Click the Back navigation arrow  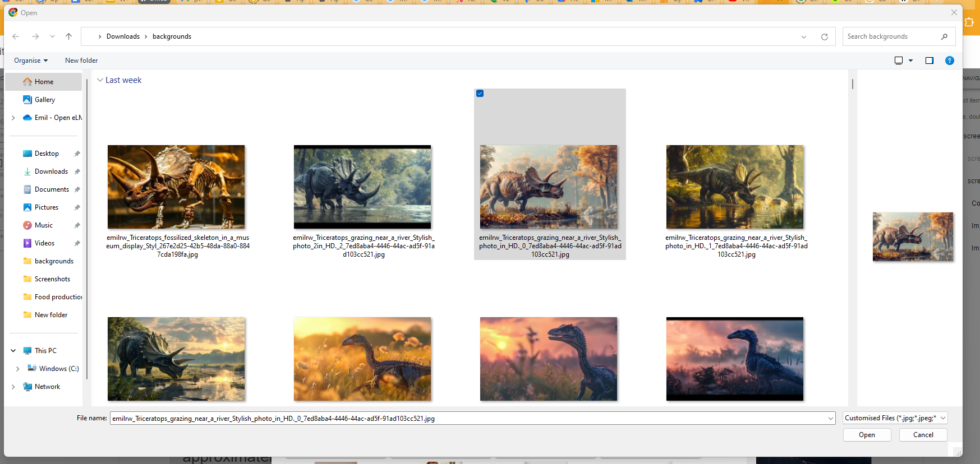pyautogui.click(x=16, y=36)
